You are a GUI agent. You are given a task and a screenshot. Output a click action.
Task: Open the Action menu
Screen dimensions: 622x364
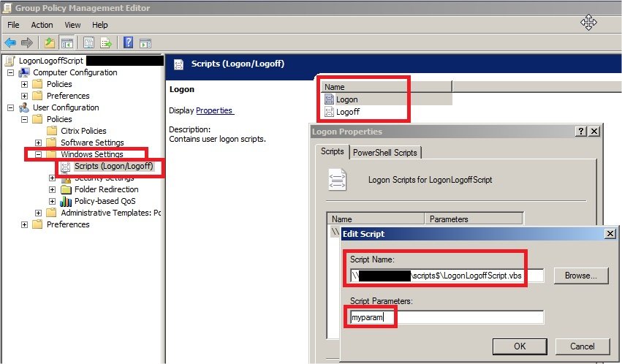click(42, 25)
